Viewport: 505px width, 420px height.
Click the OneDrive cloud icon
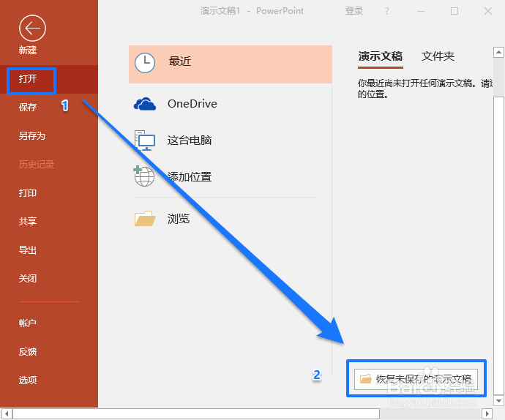[145, 104]
